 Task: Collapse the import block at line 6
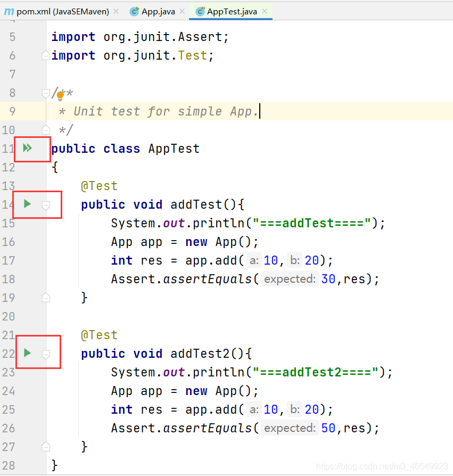(45, 55)
